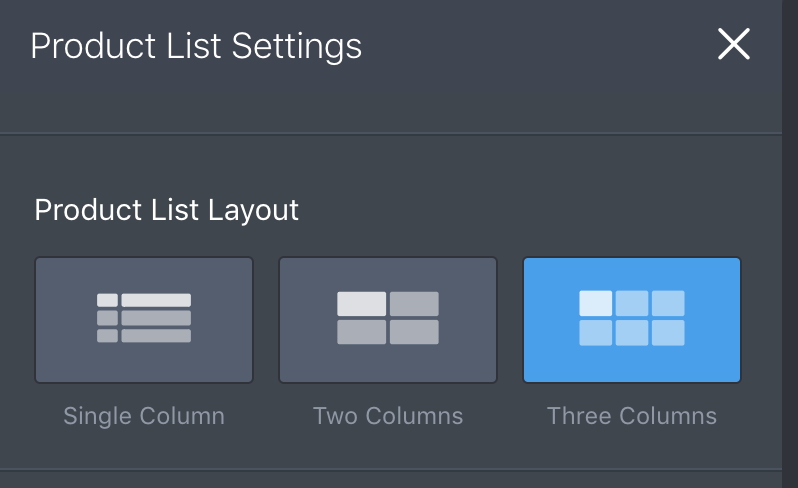Screen dimensions: 798x488
Task: Click the bright top-left cell of the three-column icon
Action: 596,303
